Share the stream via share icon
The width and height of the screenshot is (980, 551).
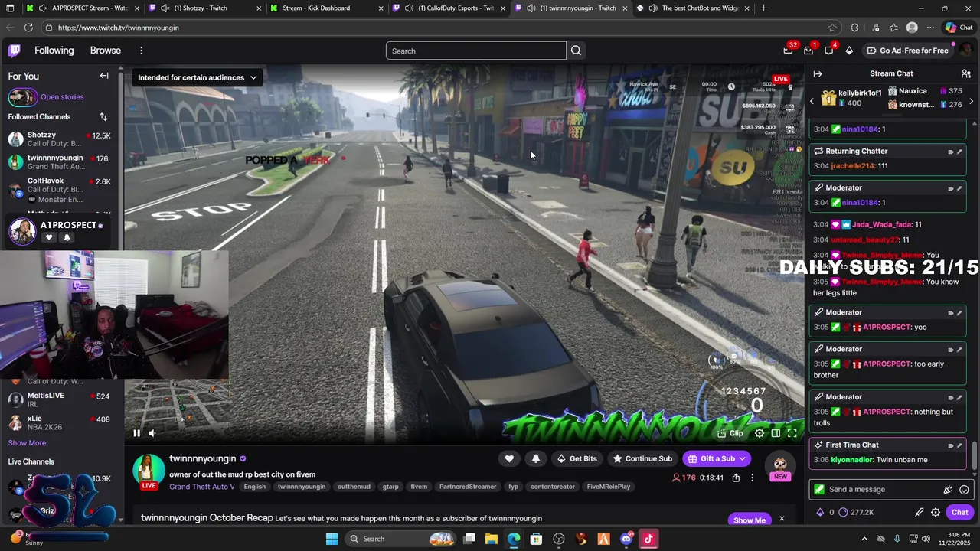736,478
